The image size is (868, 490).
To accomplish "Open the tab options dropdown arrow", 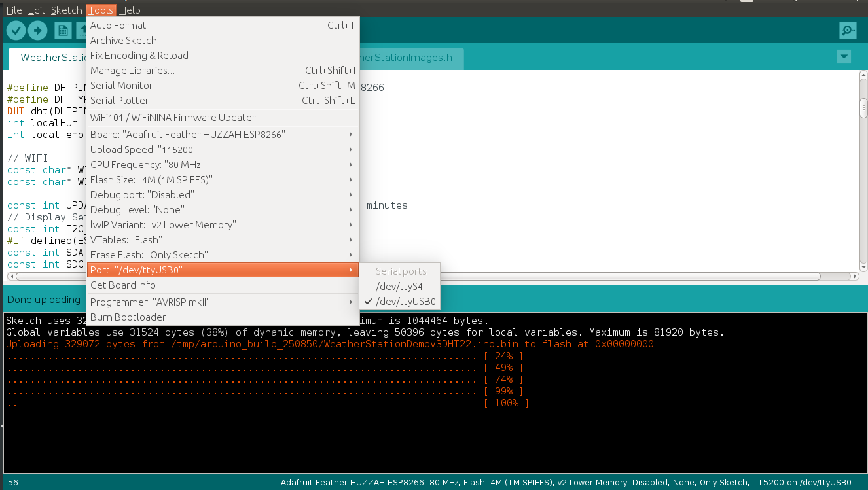I will pyautogui.click(x=844, y=57).
